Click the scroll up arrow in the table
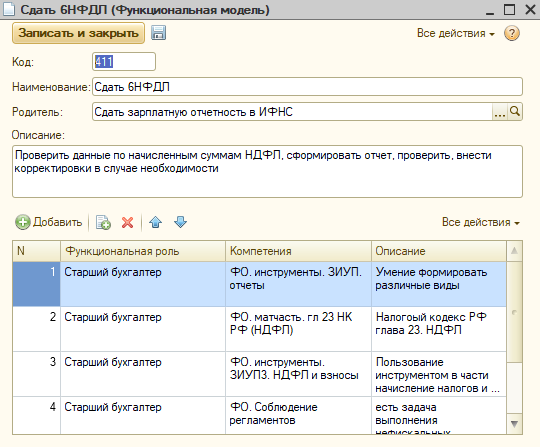The width and height of the screenshot is (540, 447). click(514, 251)
